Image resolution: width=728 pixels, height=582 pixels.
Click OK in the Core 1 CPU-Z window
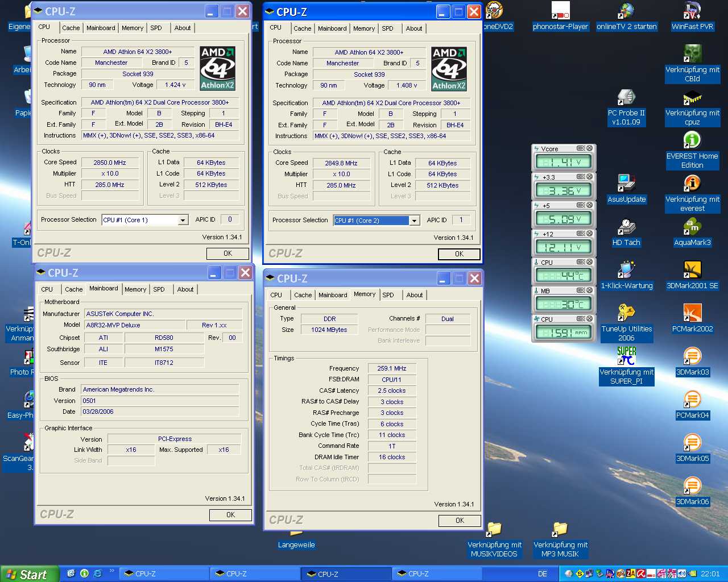pos(227,253)
